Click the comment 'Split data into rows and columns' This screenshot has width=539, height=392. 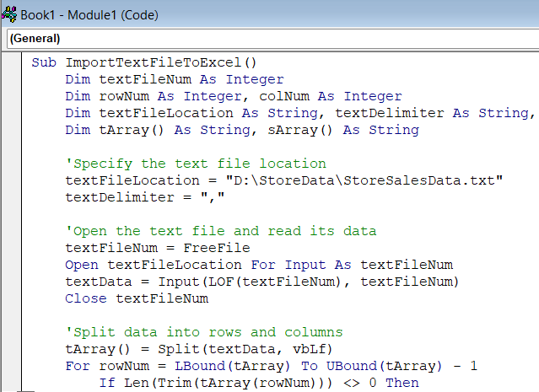[x=204, y=332]
